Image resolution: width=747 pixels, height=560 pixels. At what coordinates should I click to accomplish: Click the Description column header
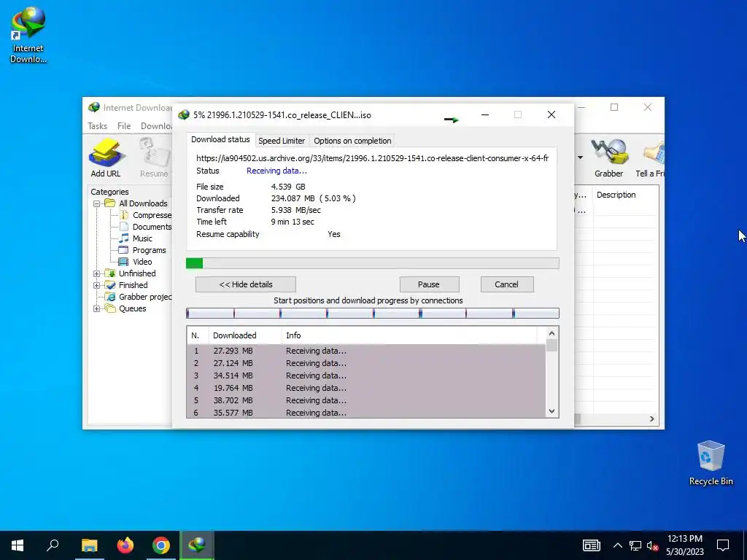tap(625, 195)
